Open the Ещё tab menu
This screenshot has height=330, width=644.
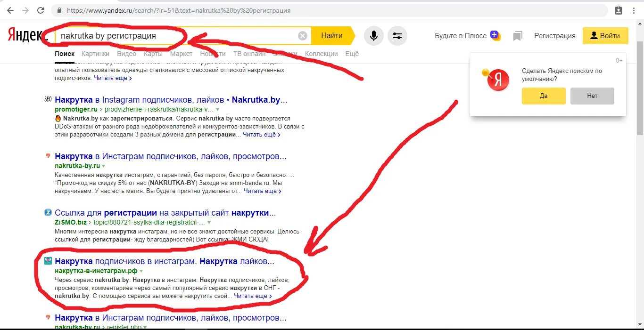click(352, 54)
